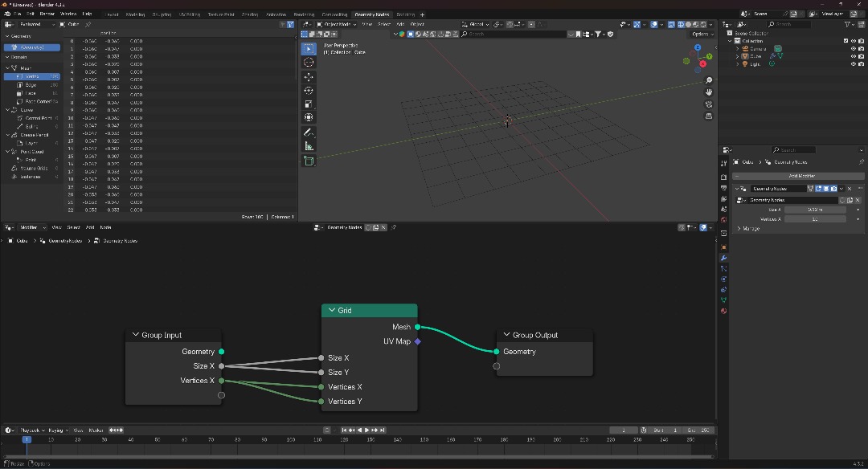This screenshot has height=469, width=868.
Task: Select the Rotate tool in viewport toolbar
Action: [x=309, y=91]
